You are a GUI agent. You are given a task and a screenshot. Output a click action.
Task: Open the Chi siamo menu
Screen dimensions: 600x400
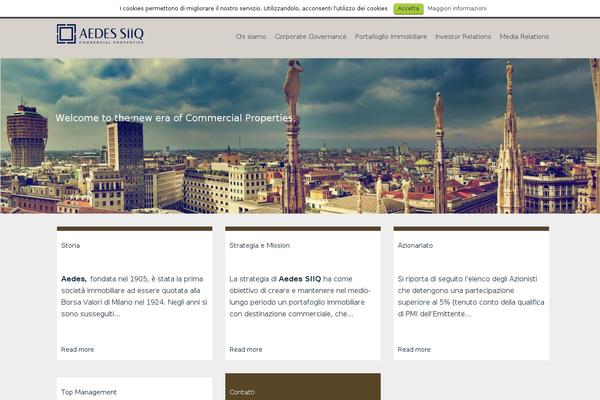[x=251, y=36]
